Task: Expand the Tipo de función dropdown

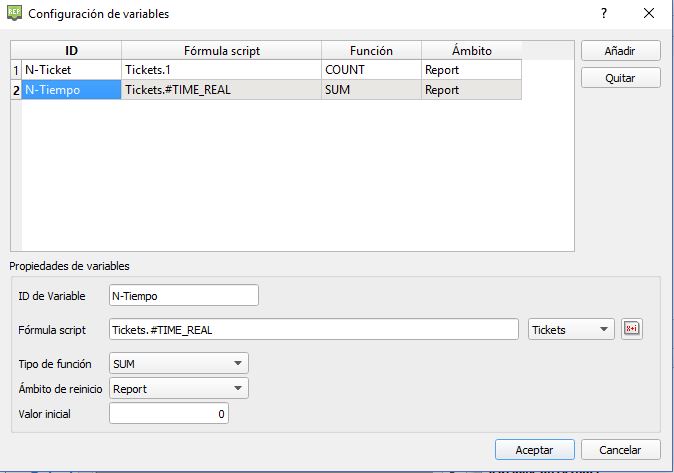Action: coord(178,364)
